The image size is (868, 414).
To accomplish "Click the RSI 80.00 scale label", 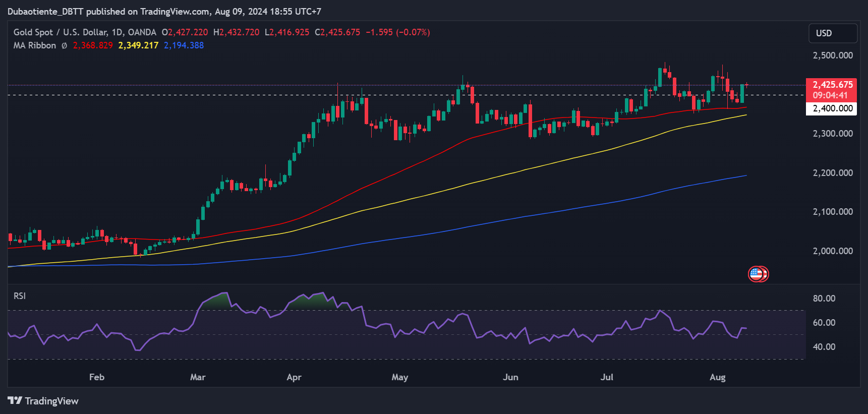I will [824, 299].
